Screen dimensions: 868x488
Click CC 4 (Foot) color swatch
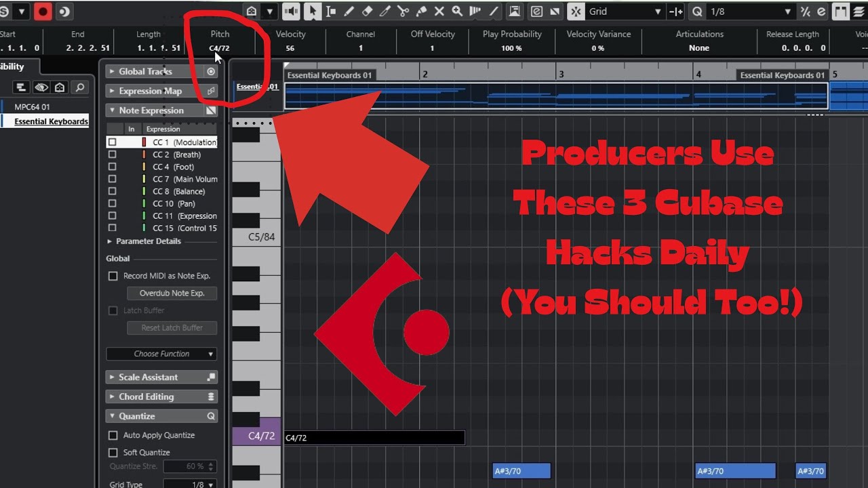click(x=144, y=167)
